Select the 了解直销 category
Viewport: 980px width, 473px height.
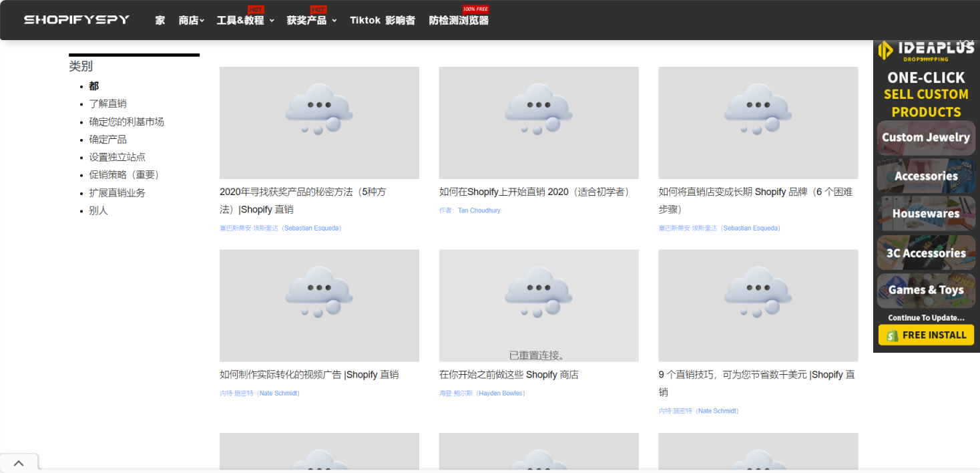pos(107,104)
